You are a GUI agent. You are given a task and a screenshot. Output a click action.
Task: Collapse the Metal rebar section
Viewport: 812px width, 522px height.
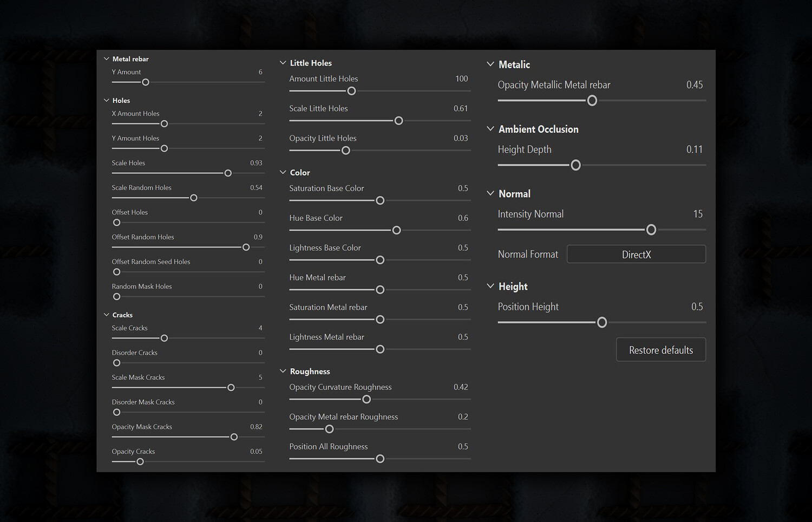coord(107,58)
